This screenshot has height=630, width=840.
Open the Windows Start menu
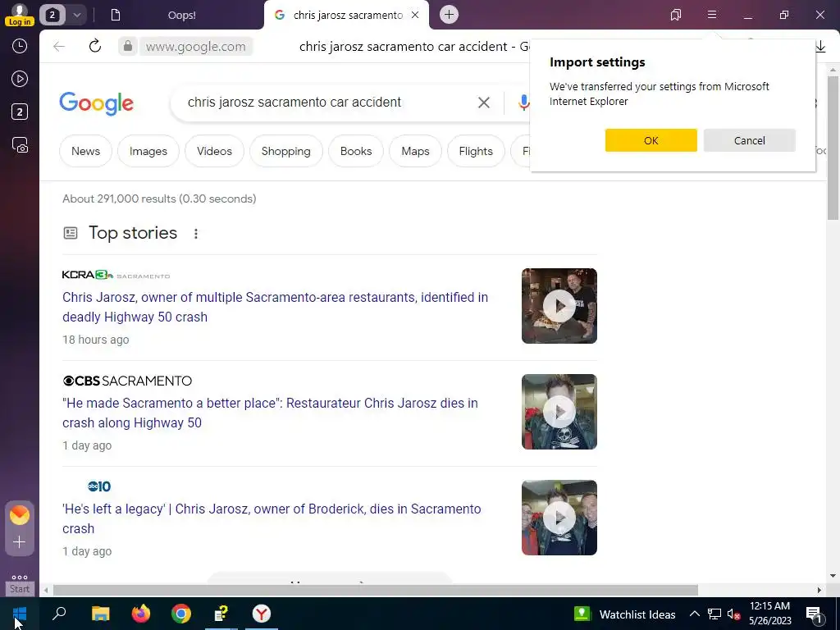click(20, 614)
